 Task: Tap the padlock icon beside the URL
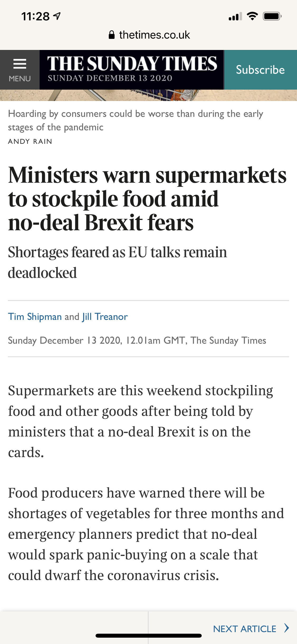[112, 35]
